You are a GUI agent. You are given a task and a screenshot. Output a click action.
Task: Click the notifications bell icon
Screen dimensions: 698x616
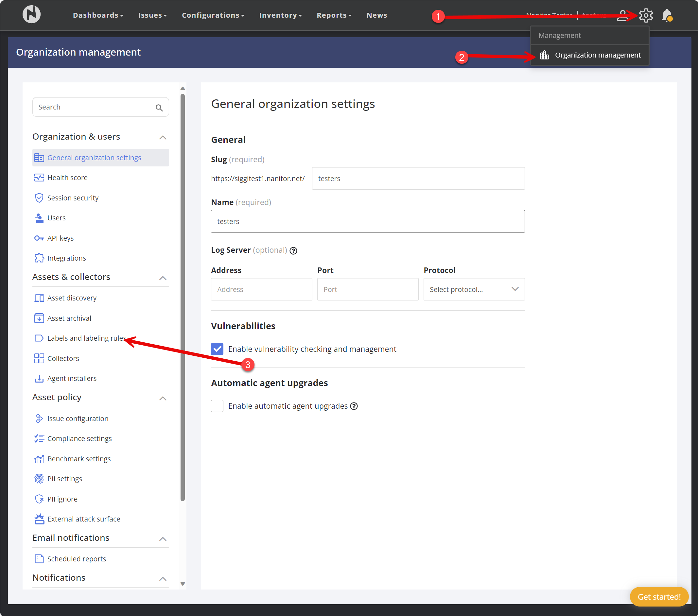point(667,15)
